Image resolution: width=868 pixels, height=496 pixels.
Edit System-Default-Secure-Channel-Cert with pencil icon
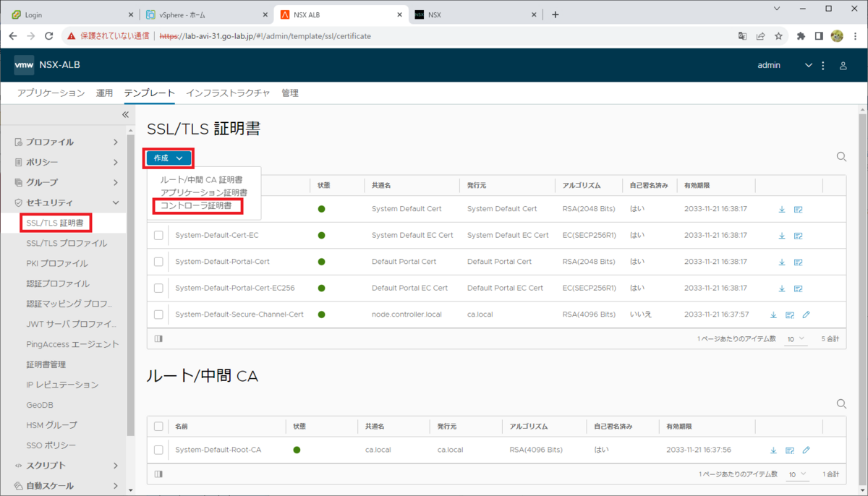point(806,315)
